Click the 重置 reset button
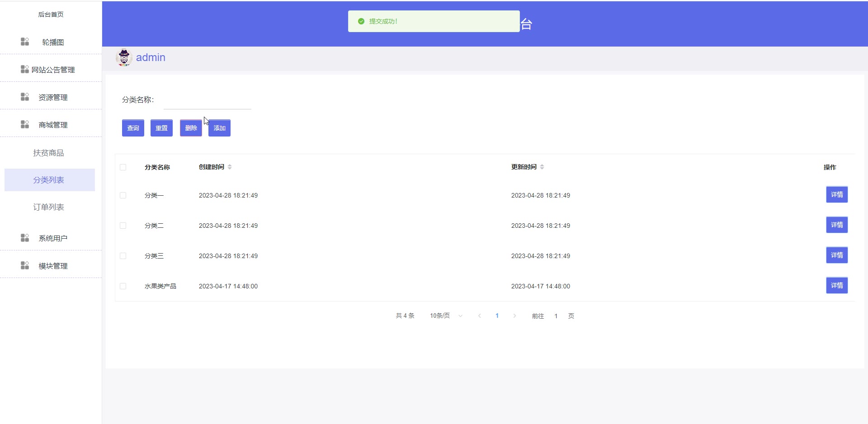 pyautogui.click(x=161, y=128)
